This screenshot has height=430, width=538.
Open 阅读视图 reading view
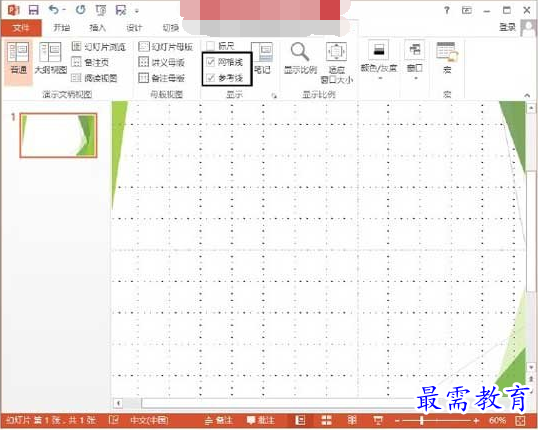coord(94,78)
